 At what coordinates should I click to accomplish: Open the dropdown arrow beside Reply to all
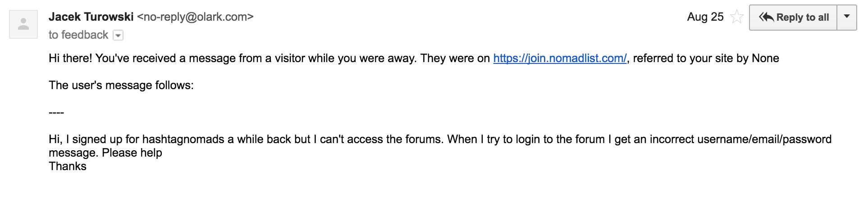click(x=847, y=17)
